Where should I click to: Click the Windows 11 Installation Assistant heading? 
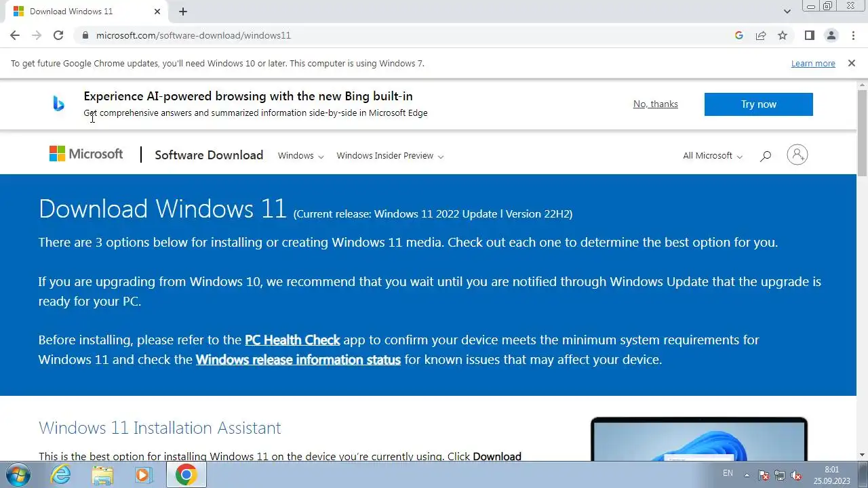click(x=159, y=428)
